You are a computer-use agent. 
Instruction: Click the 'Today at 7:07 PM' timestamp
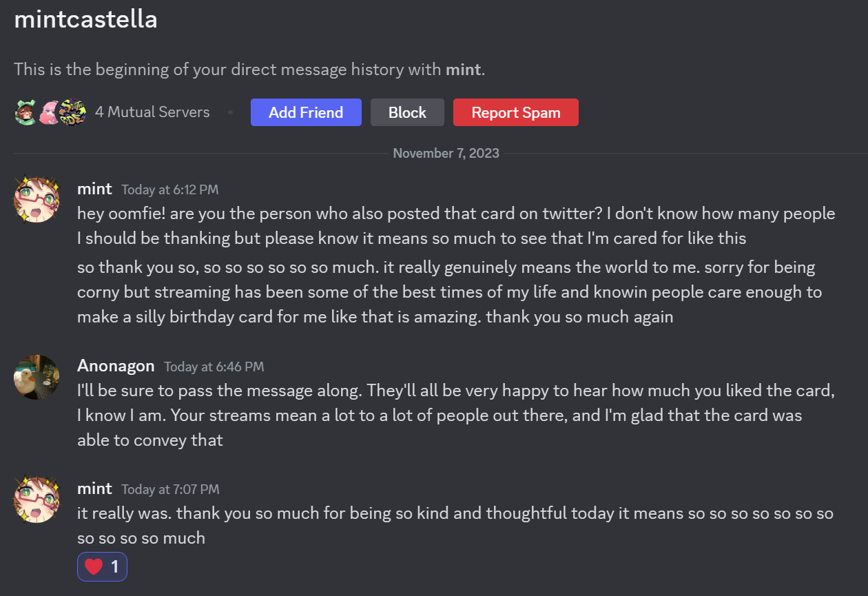170,489
